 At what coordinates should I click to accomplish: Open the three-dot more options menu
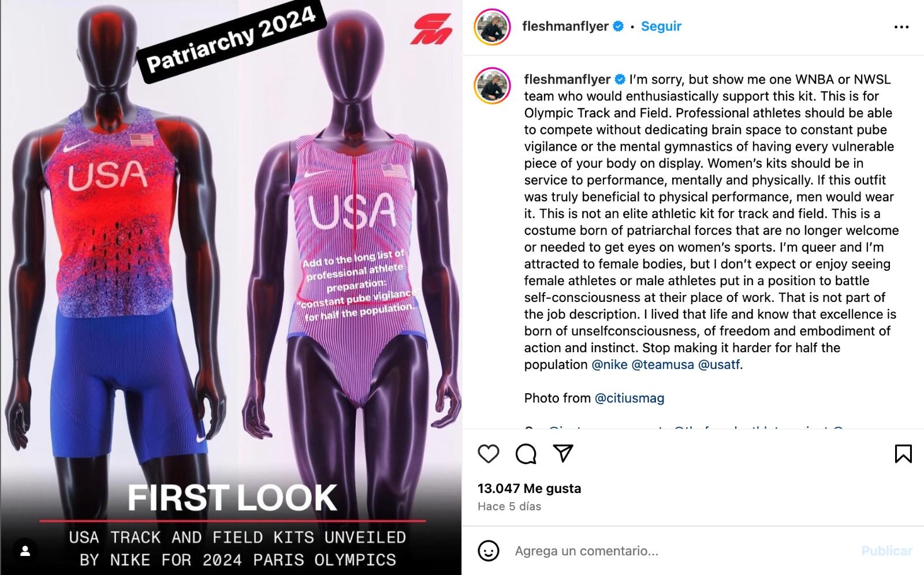[901, 27]
